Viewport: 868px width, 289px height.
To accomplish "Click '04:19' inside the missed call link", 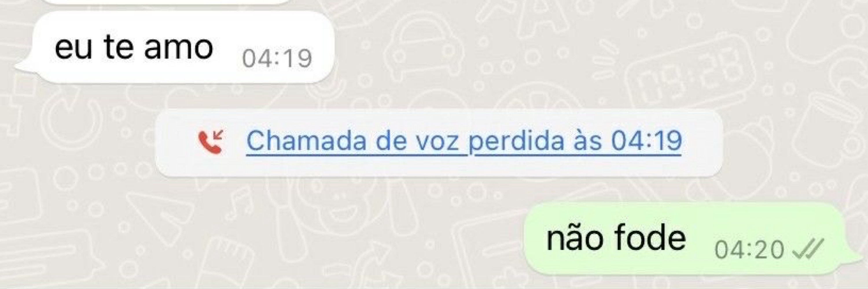I will point(647,141).
